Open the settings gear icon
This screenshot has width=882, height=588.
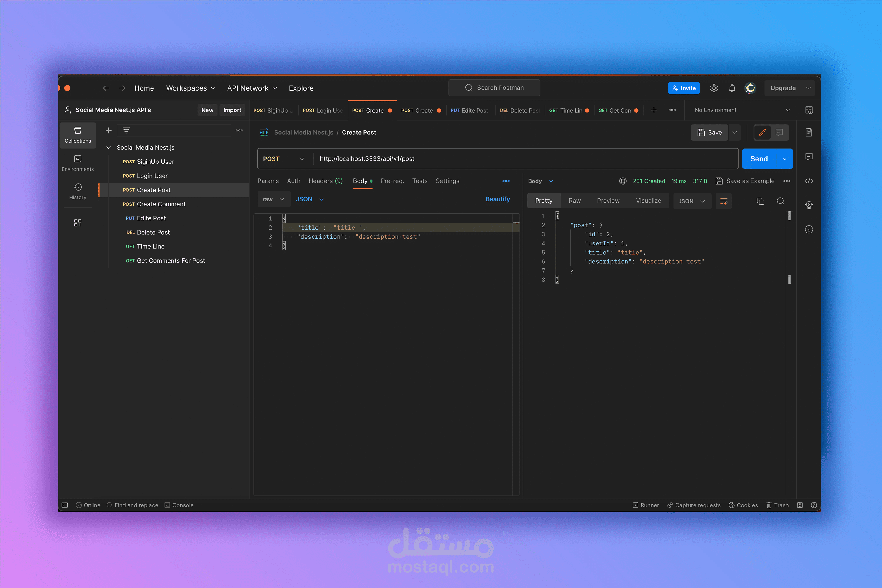[714, 88]
